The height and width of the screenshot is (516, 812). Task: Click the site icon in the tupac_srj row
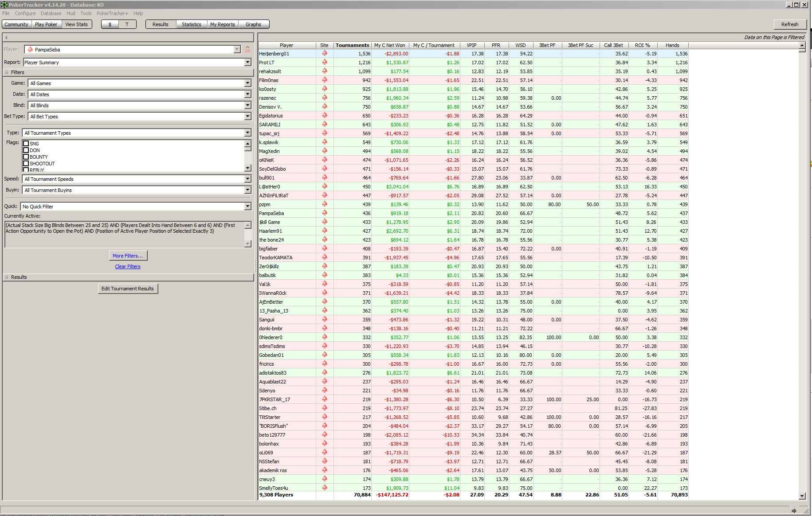point(325,133)
